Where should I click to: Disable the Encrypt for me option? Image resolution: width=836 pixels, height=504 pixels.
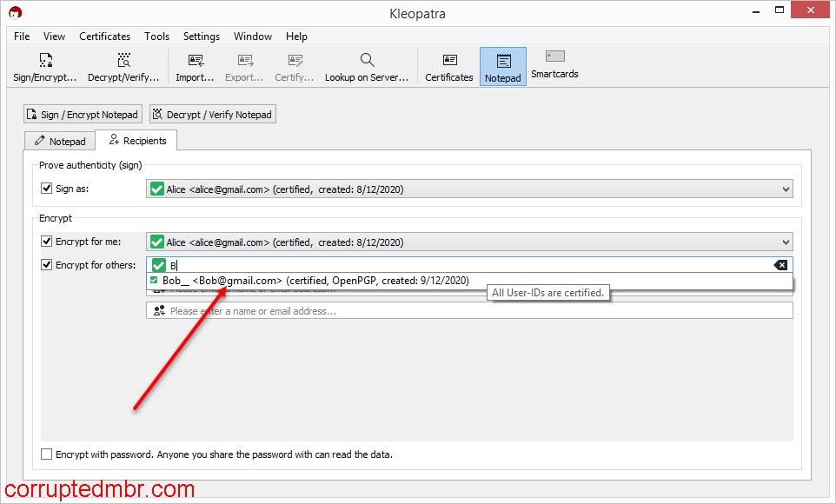tap(46, 242)
